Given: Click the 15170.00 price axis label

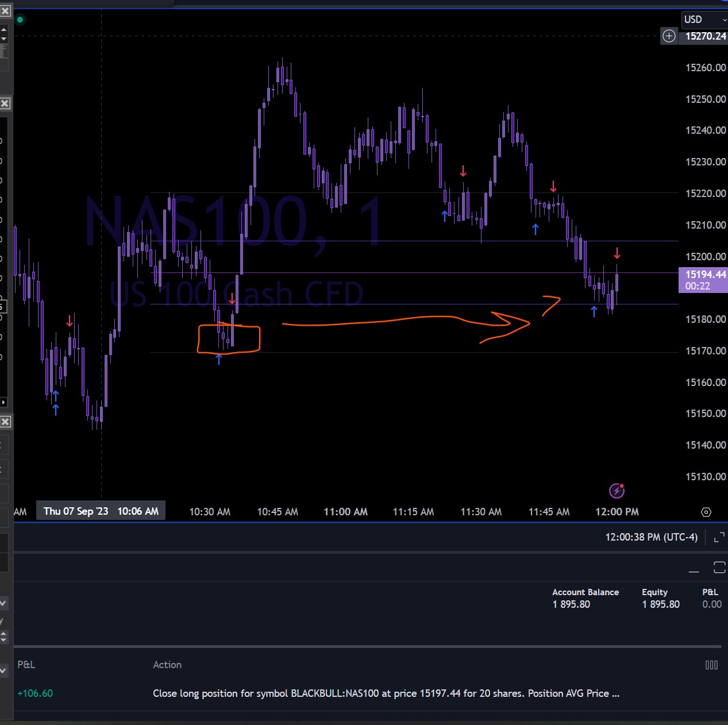Looking at the screenshot, I should [706, 351].
